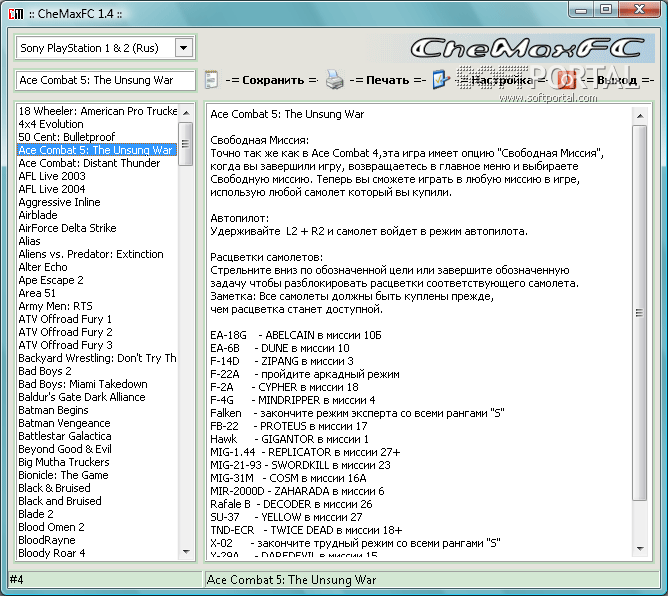Select 50 Cent: Bulletproof
Viewport: 668px width, 596px height.
97,137
